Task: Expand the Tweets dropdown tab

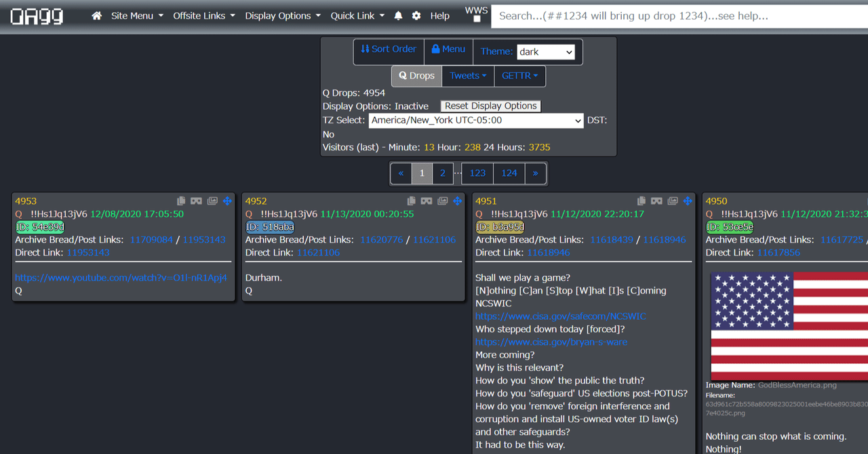Action: (x=468, y=76)
